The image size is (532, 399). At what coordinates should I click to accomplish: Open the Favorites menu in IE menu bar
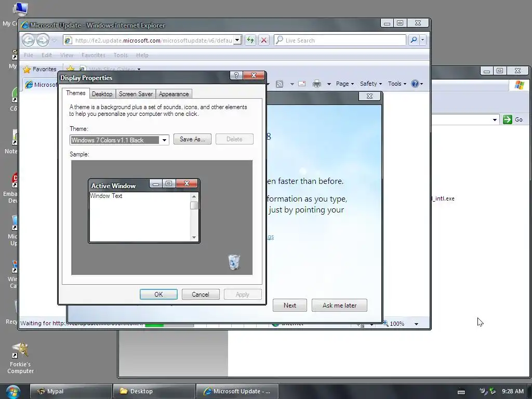click(94, 55)
